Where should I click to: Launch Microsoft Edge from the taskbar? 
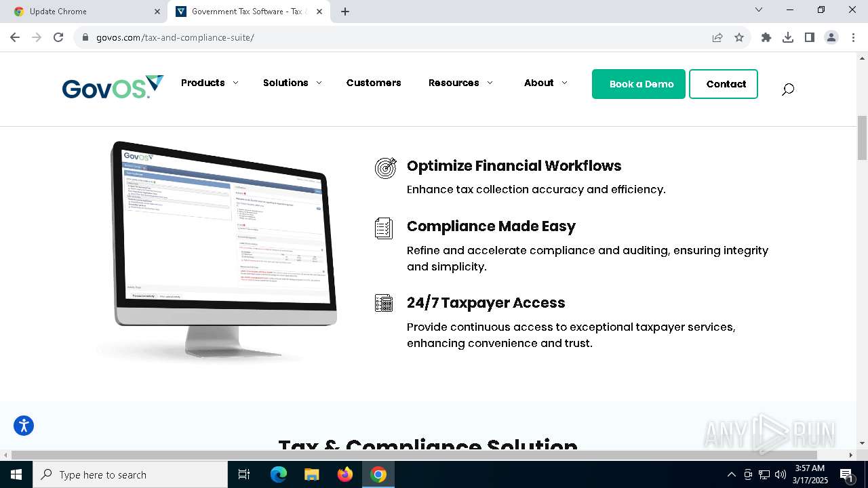[x=279, y=474]
